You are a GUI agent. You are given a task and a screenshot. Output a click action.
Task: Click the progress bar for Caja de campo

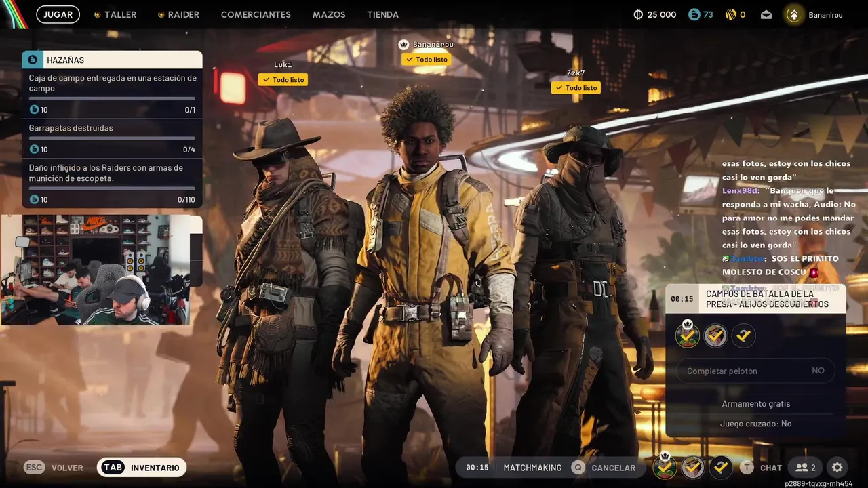112,99
